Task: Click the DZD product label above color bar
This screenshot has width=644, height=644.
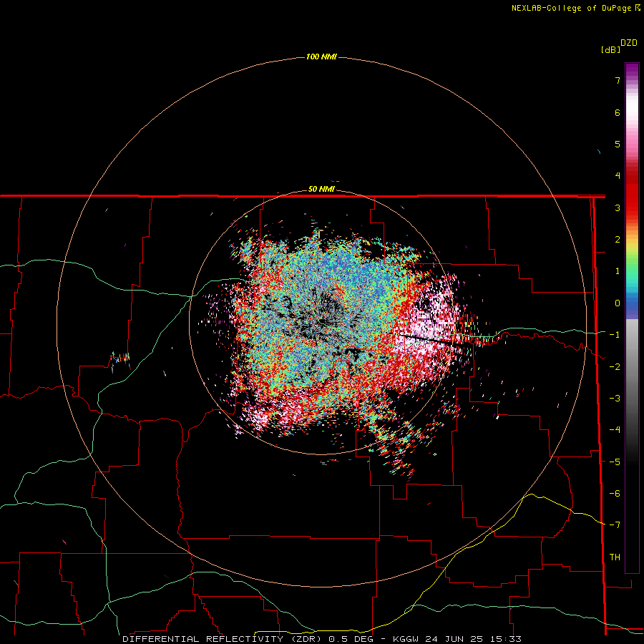Action: 629,43
